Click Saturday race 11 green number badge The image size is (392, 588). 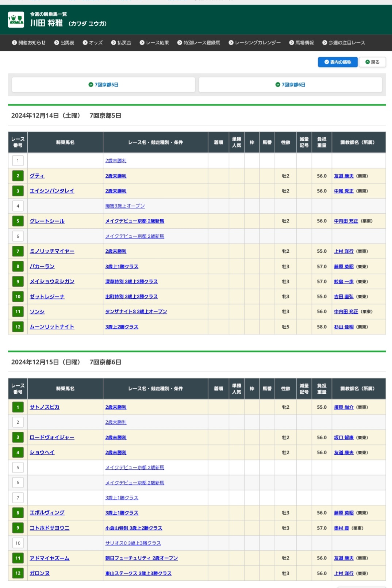click(18, 312)
